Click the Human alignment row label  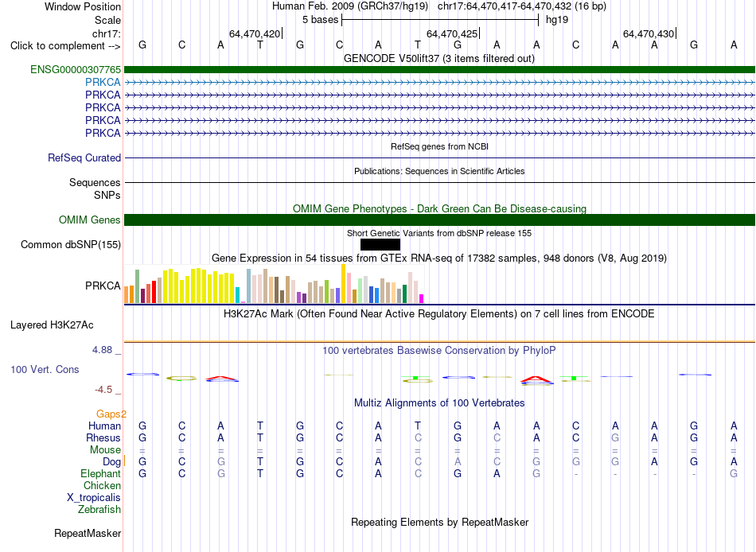104,426
